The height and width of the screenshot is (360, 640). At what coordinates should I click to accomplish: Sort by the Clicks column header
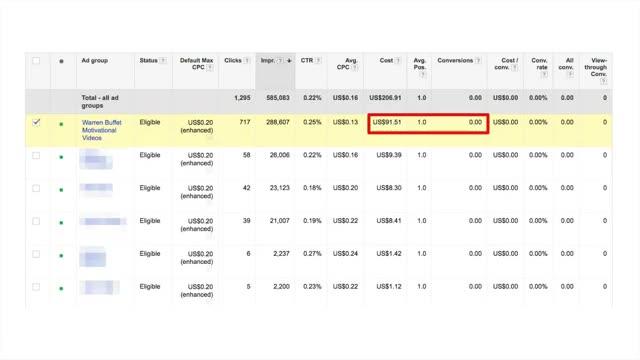tap(233, 60)
